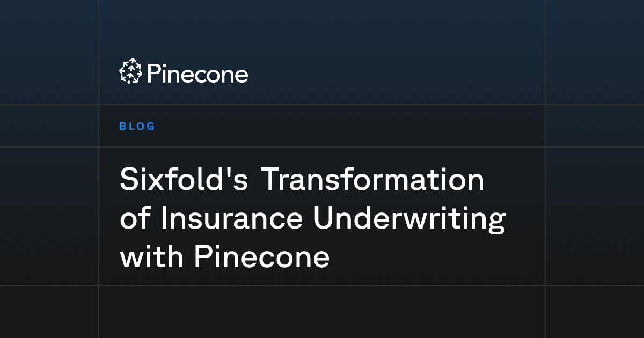Click the Pinecone wordmark text
Screen dimensions: 644x338
pos(197,74)
